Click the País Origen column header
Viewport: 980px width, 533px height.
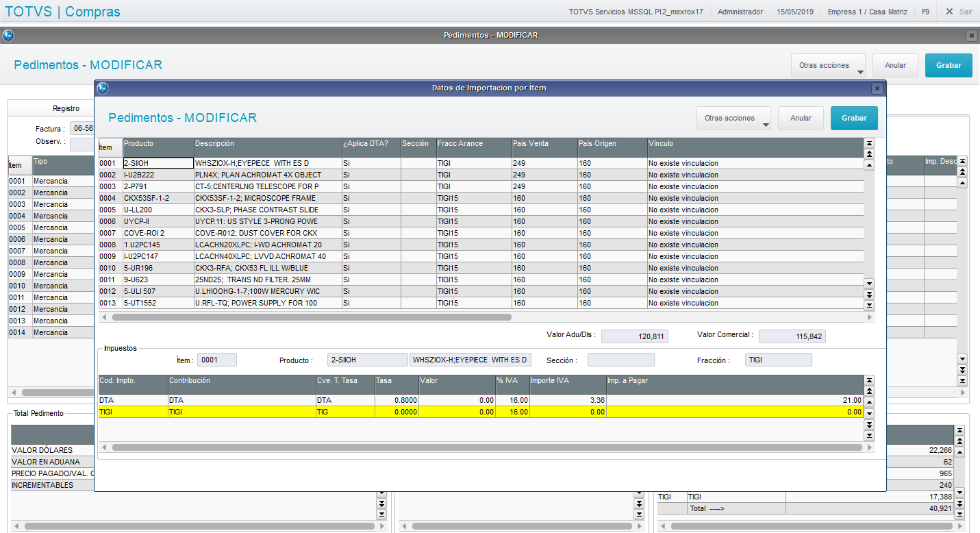pyautogui.click(x=612, y=147)
